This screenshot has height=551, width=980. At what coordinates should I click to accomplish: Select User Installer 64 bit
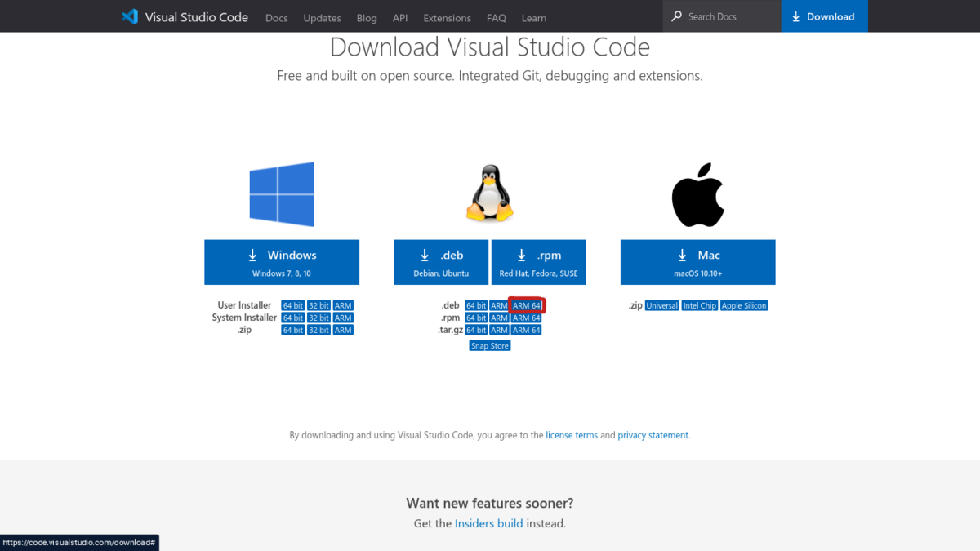[293, 306]
